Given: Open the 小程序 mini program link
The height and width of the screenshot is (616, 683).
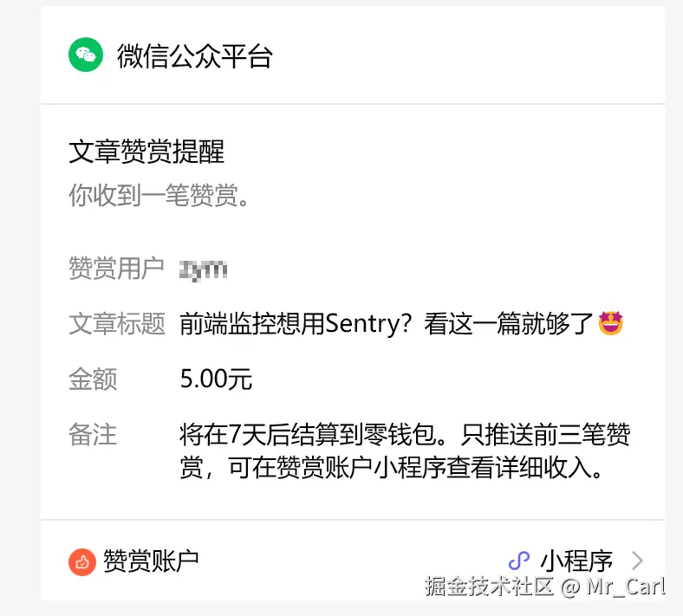Looking at the screenshot, I should pos(576,561).
